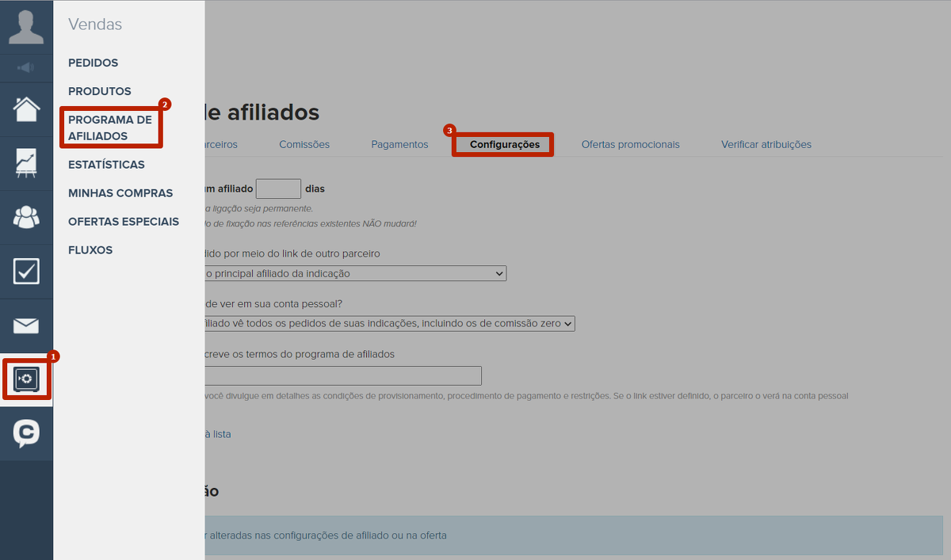This screenshot has height=560, width=951.
Task: Click the megaphone notifications icon
Action: tap(26, 68)
